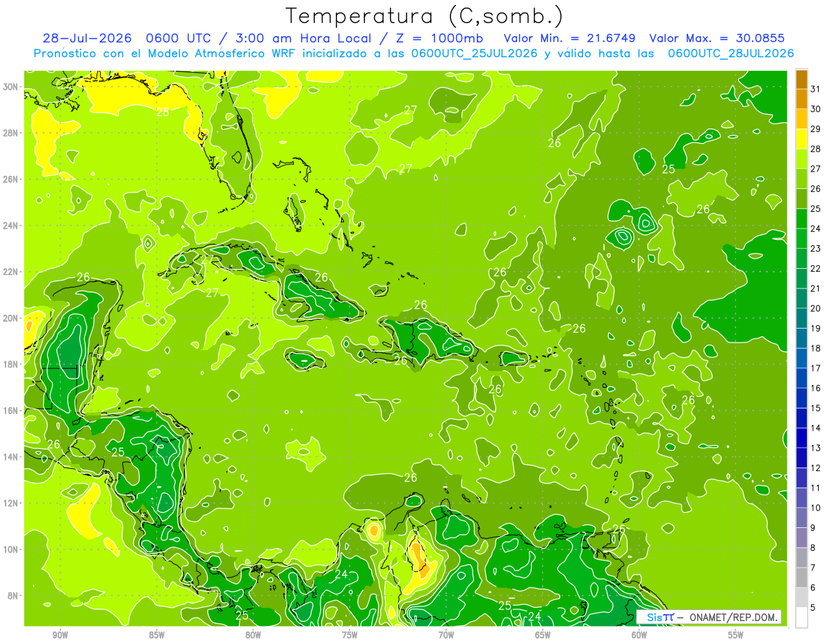This screenshot has width=834, height=644.
Task: Select the 'Valor Max. = 30.0855' reading
Action: coord(717,38)
